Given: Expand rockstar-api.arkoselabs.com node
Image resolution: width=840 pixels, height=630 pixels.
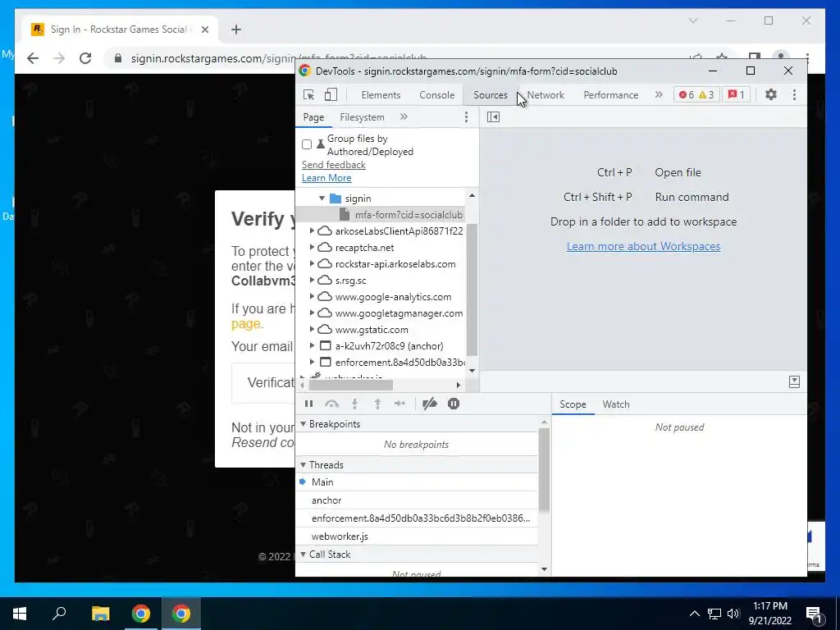Looking at the screenshot, I should 312,264.
